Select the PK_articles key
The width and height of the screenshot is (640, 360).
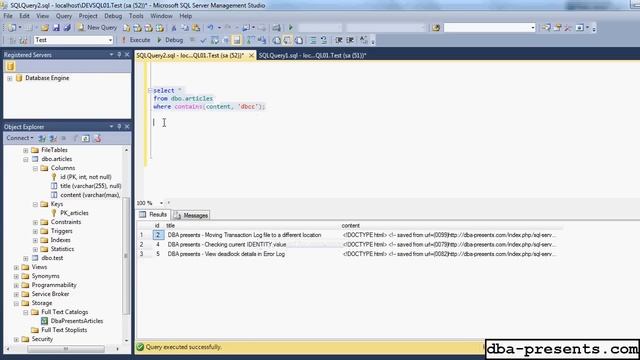pyautogui.click(x=74, y=213)
